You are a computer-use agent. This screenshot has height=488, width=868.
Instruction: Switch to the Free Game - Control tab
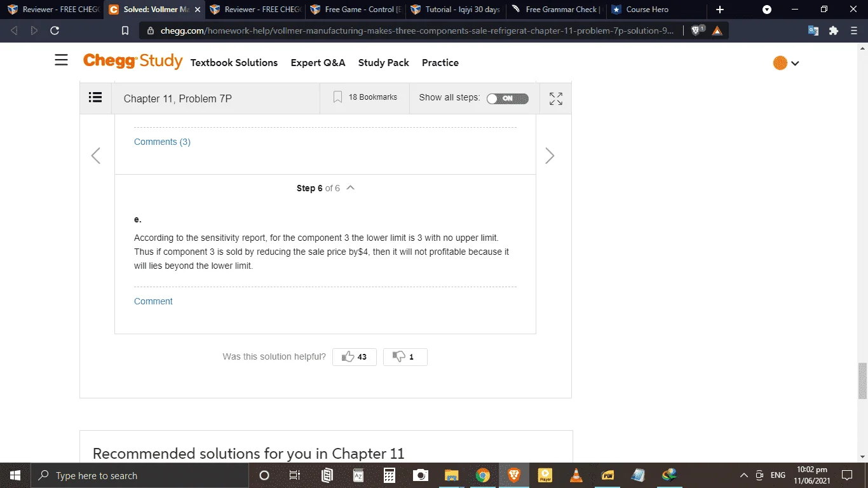pyautogui.click(x=356, y=10)
